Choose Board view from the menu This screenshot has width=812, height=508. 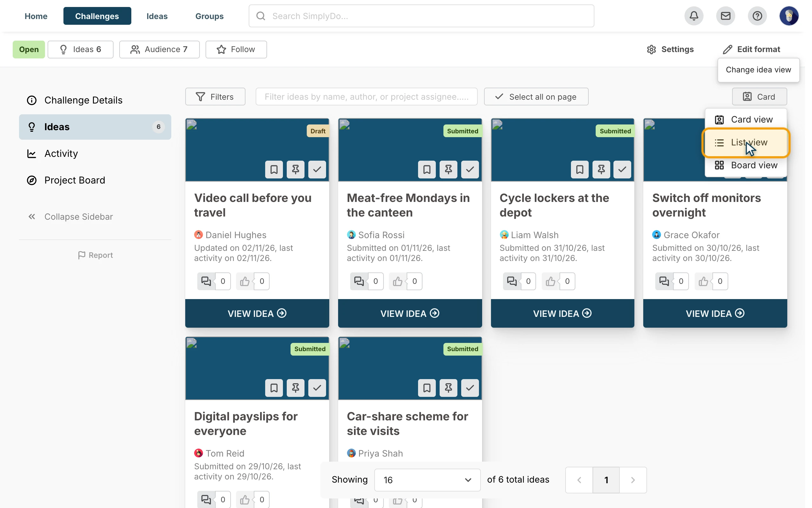point(746,165)
